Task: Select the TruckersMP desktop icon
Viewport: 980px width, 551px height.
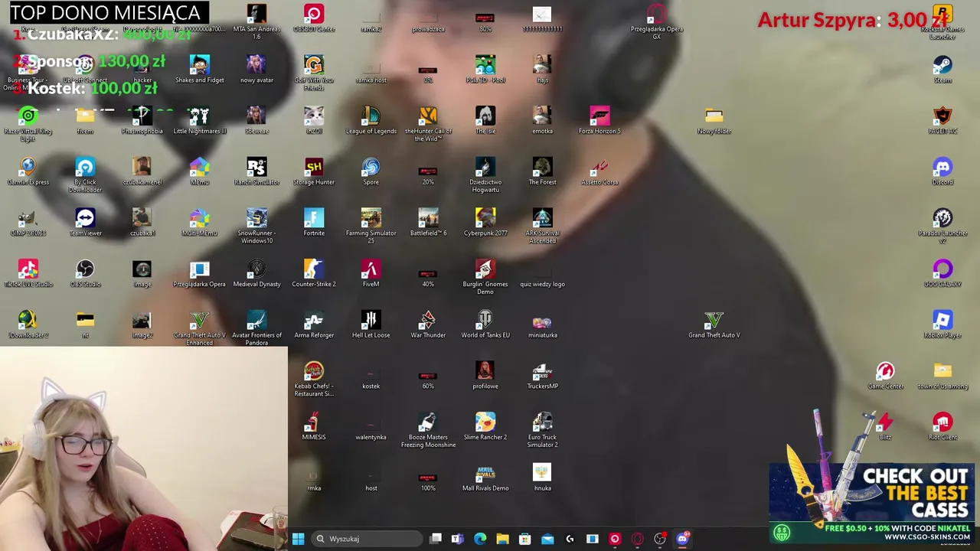Action: [542, 375]
